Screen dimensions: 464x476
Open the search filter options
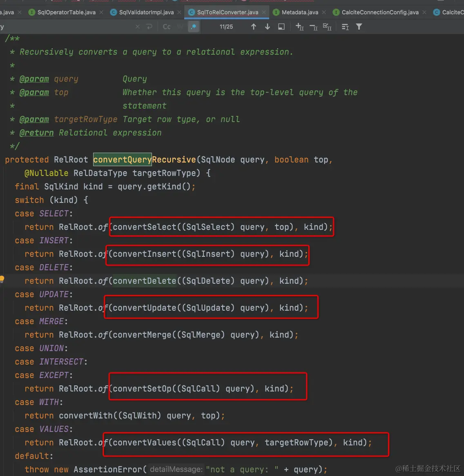coord(359,27)
